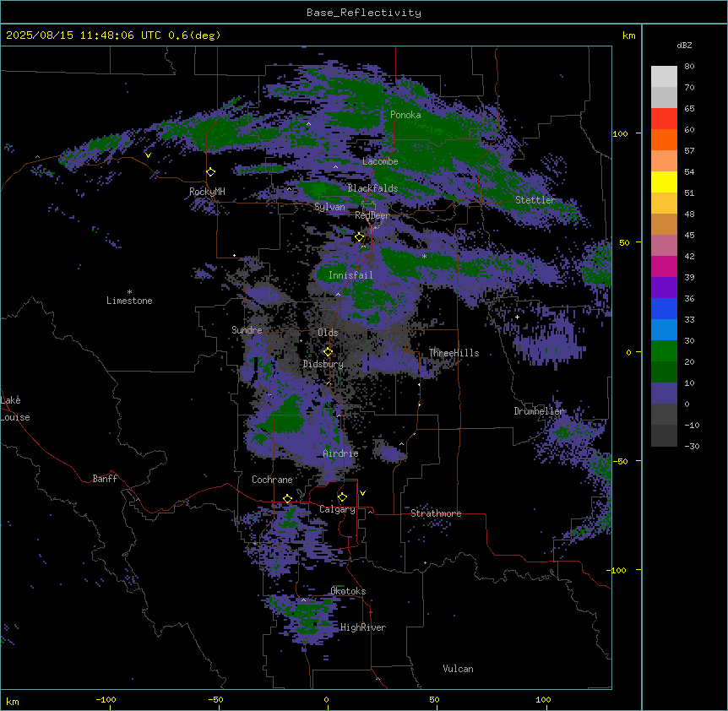Click the Vulcan label
Screen dimensions: 728x711
click(459, 669)
